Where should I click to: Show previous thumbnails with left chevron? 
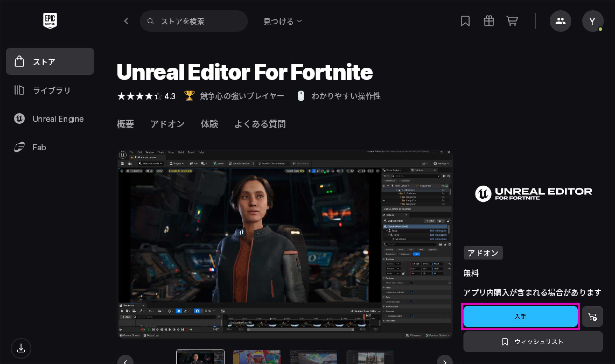click(x=125, y=361)
